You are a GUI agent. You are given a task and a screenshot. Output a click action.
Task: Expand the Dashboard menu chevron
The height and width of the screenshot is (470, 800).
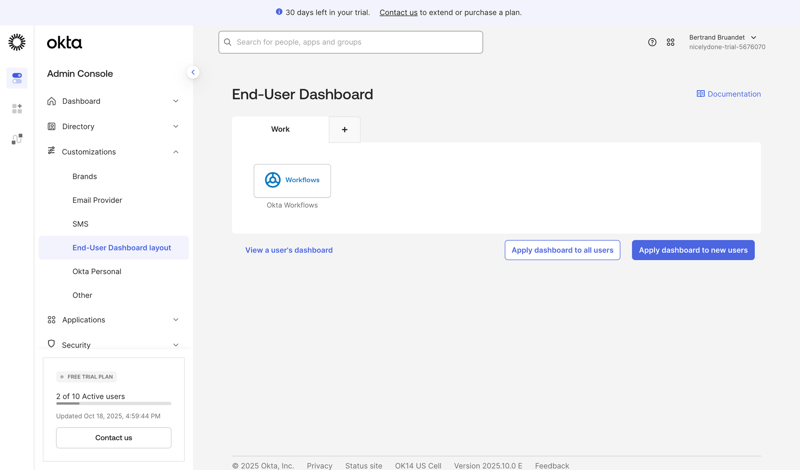pos(176,101)
